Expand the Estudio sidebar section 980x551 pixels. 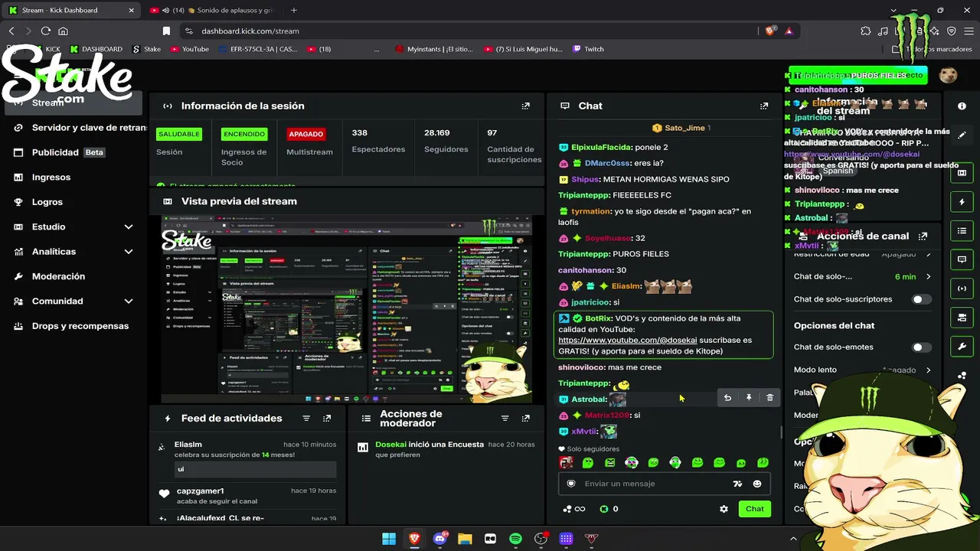(129, 227)
